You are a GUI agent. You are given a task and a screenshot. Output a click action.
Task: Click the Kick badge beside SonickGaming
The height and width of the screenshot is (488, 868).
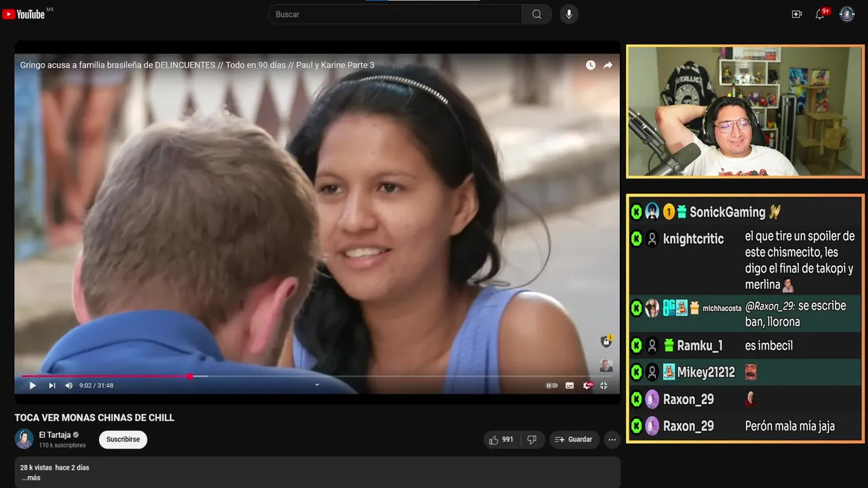(637, 212)
